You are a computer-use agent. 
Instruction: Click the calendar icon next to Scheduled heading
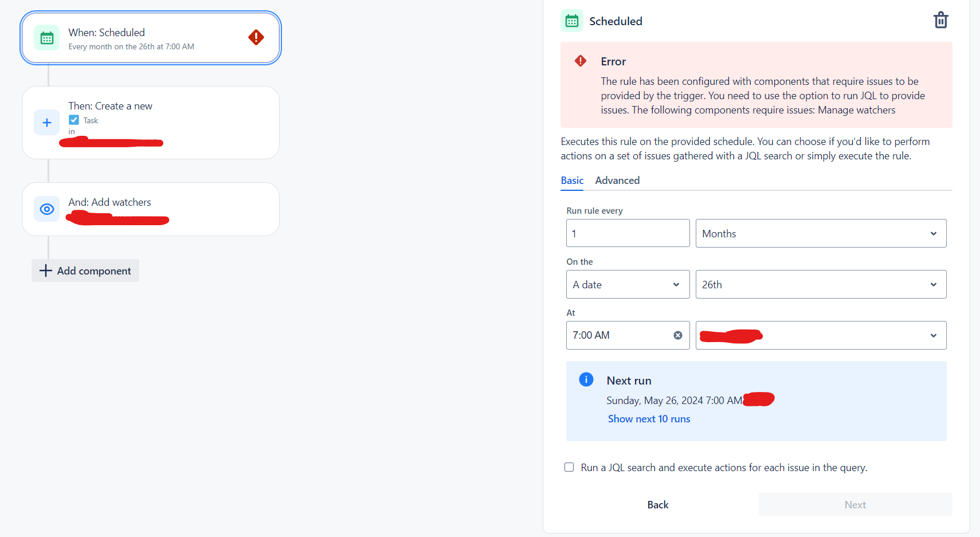tap(572, 21)
